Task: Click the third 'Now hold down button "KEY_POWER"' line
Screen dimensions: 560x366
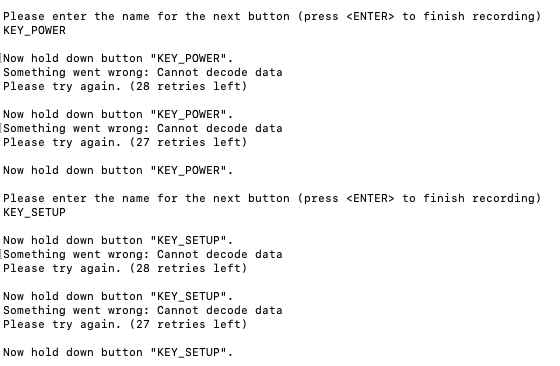Action: pos(118,171)
